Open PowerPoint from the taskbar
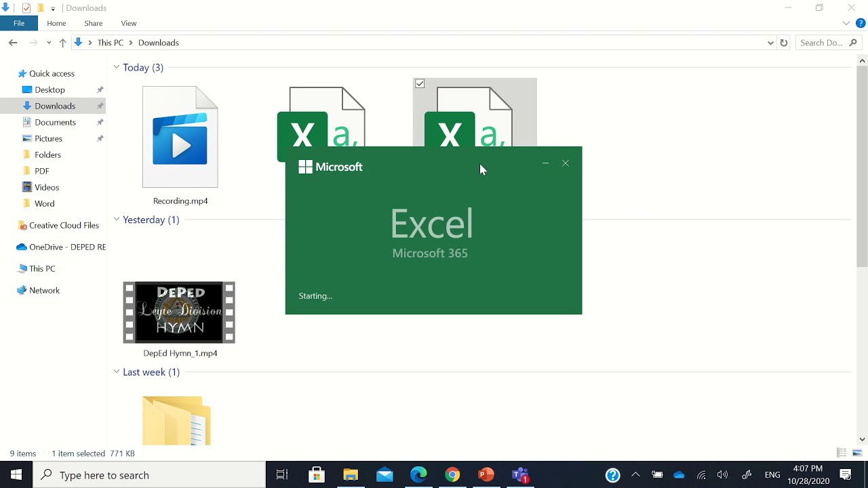Viewport: 868px width, 488px height. coord(486,475)
